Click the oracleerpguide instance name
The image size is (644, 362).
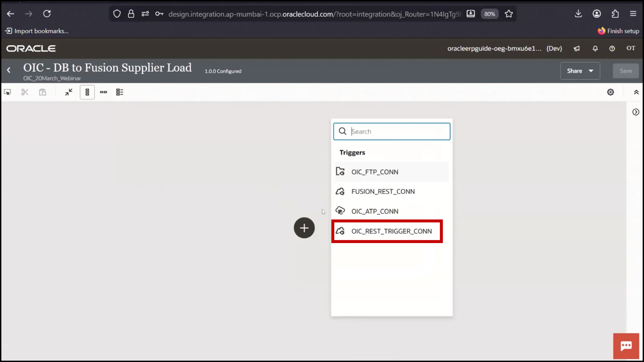[494, 49]
